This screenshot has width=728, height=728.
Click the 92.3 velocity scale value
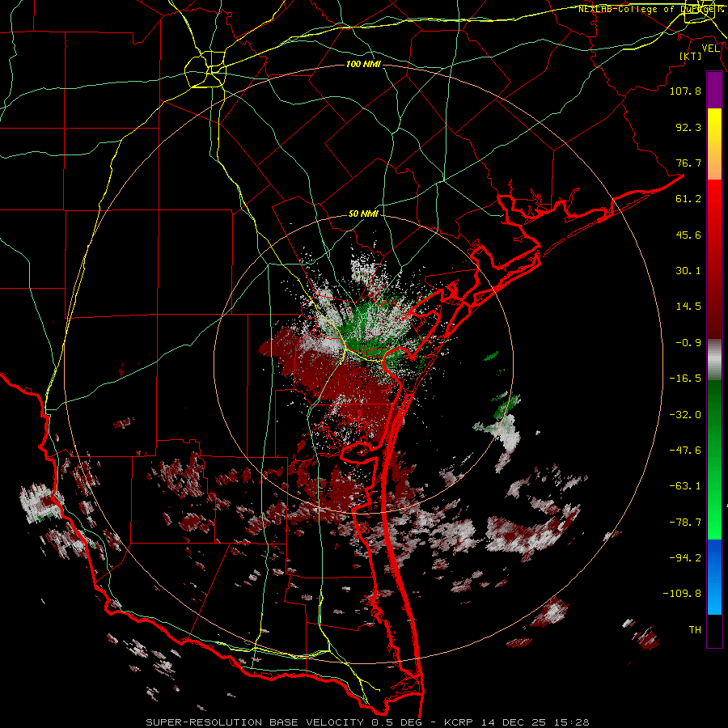[688, 127]
